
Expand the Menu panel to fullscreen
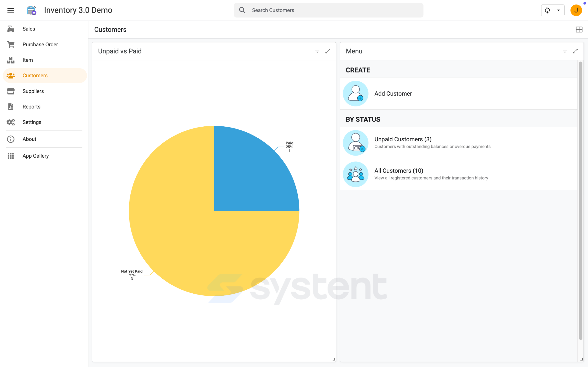(575, 51)
